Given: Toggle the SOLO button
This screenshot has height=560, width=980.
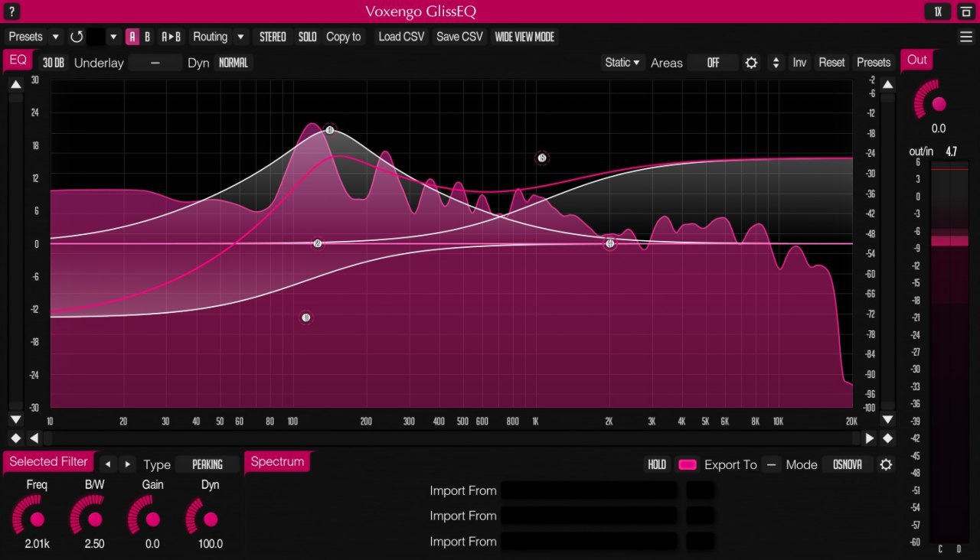Looking at the screenshot, I should [x=308, y=37].
